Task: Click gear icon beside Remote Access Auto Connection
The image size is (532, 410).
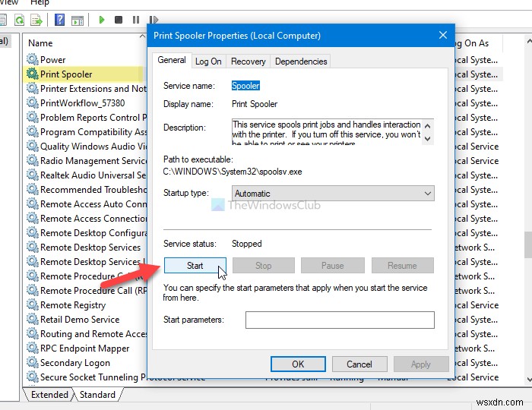Action: (33, 203)
